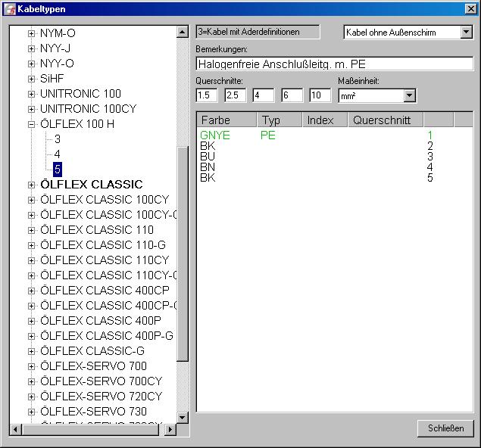Viewport: 481px width, 448px height.
Task: Click the Bemerkungen text field
Action: point(334,64)
